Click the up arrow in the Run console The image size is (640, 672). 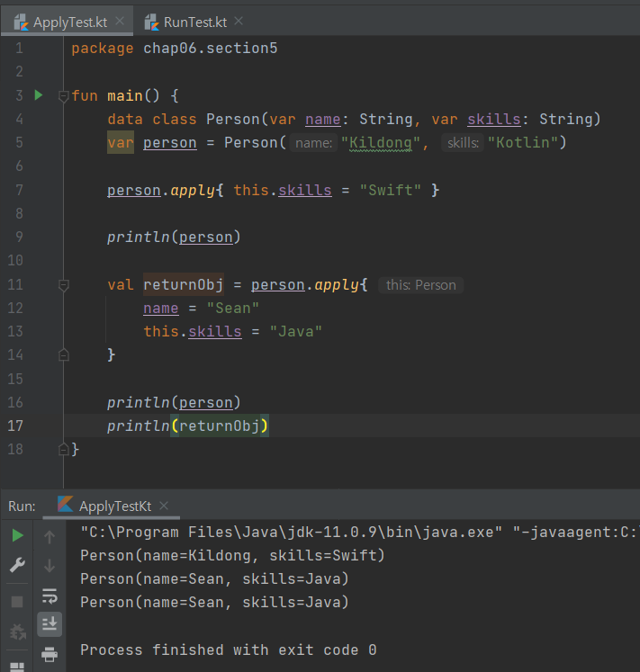coord(50,537)
